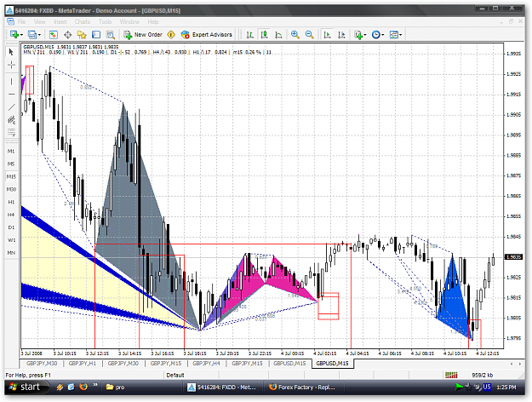Image resolution: width=532 pixels, height=402 pixels.
Task: Select the Crosshair tool
Action: coord(11,65)
